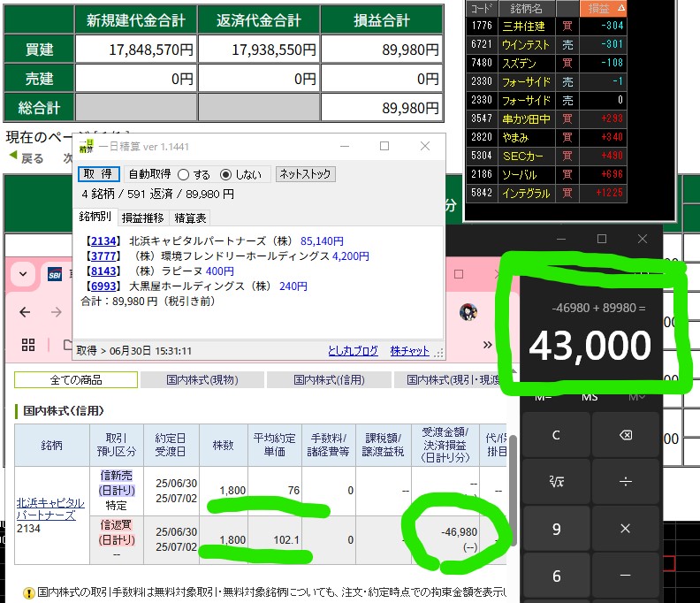This screenshot has height=603, width=700.
Task: Click the コード column header
Action: [x=482, y=8]
